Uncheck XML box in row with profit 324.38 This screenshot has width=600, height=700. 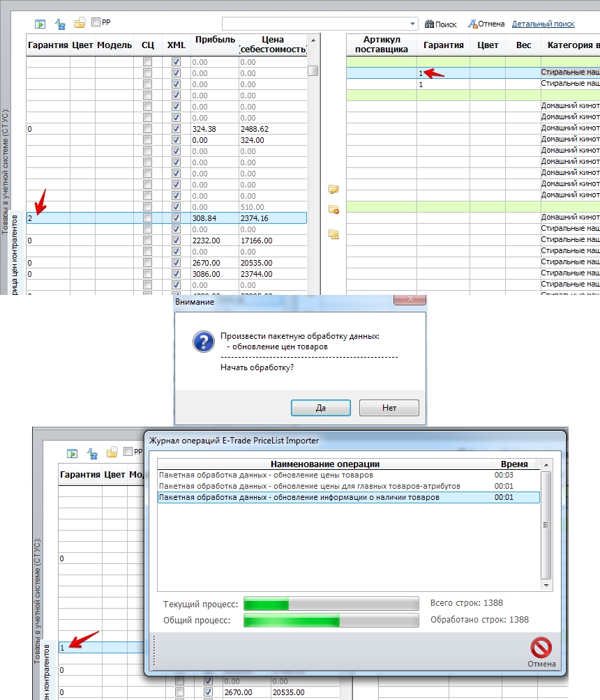(176, 128)
